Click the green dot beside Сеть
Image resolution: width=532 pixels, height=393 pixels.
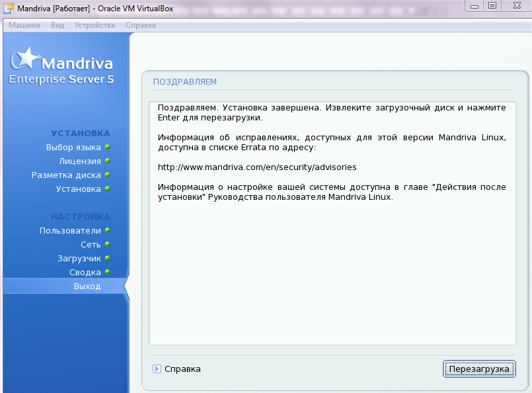coord(108,245)
